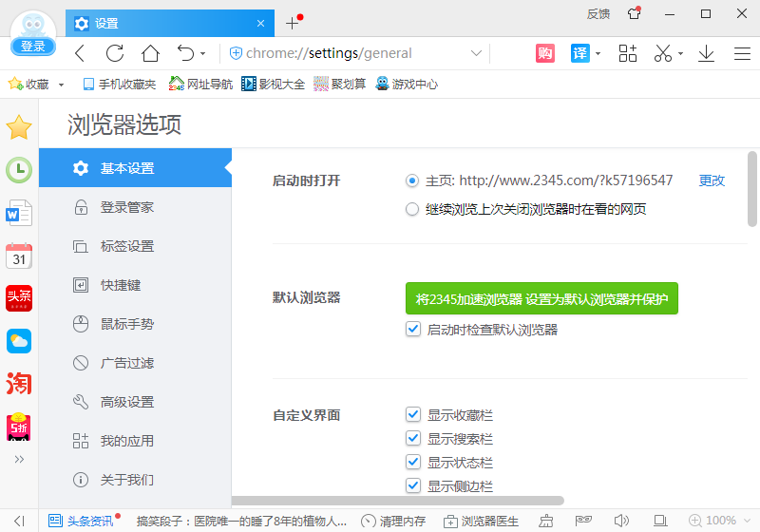
Task: Click 清理内存 in status bar
Action: 393,521
